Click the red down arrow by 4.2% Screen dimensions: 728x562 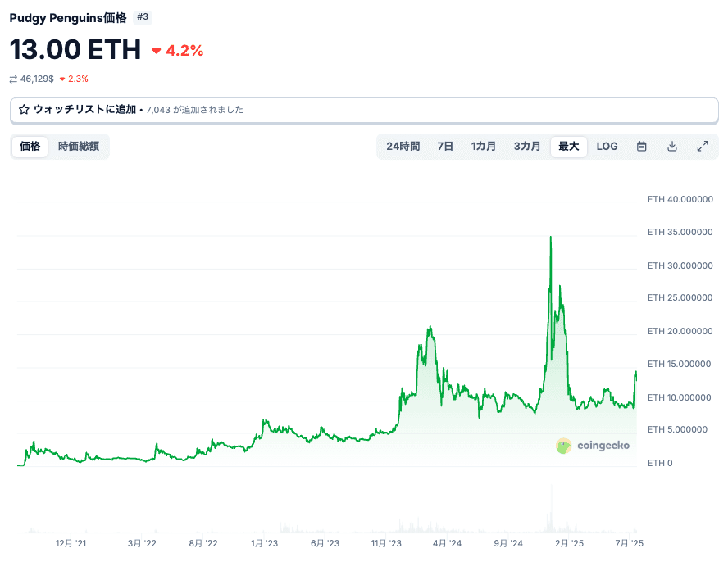(157, 51)
